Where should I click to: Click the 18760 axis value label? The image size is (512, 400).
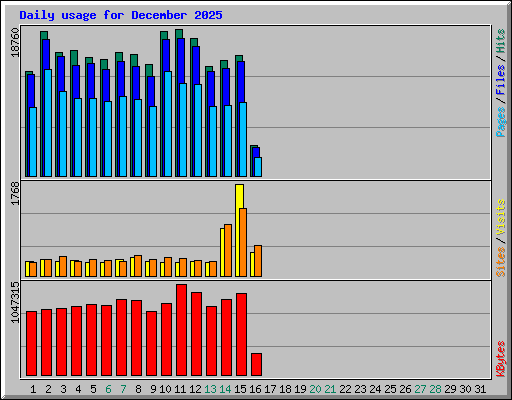[15, 43]
